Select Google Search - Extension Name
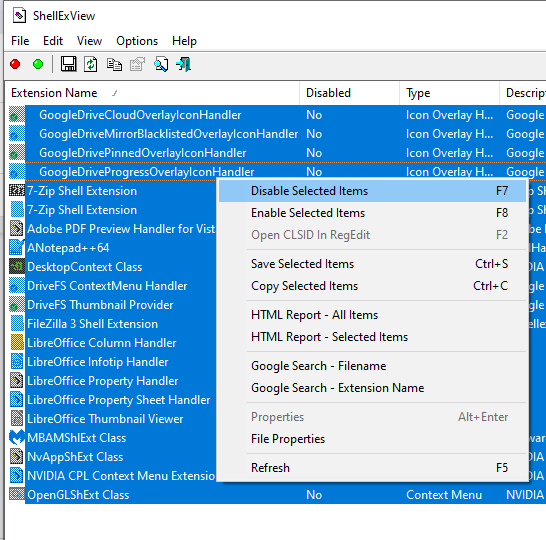The image size is (546, 540). click(372, 388)
